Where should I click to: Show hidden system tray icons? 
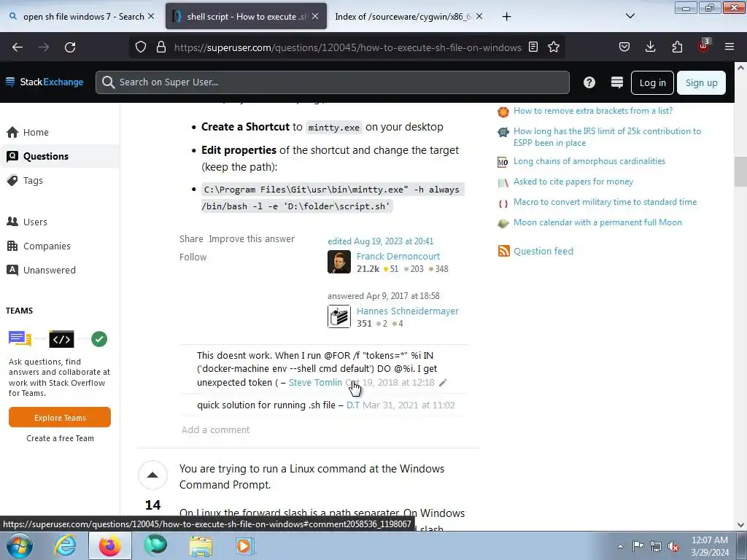tap(620, 547)
